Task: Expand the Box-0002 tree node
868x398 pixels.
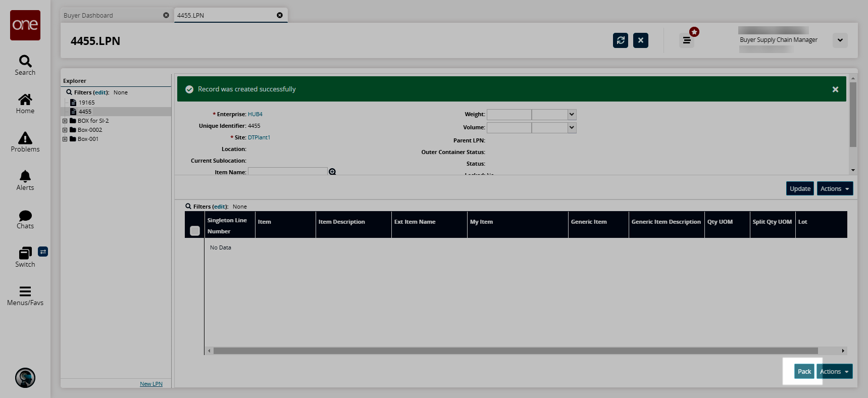Action: point(65,130)
